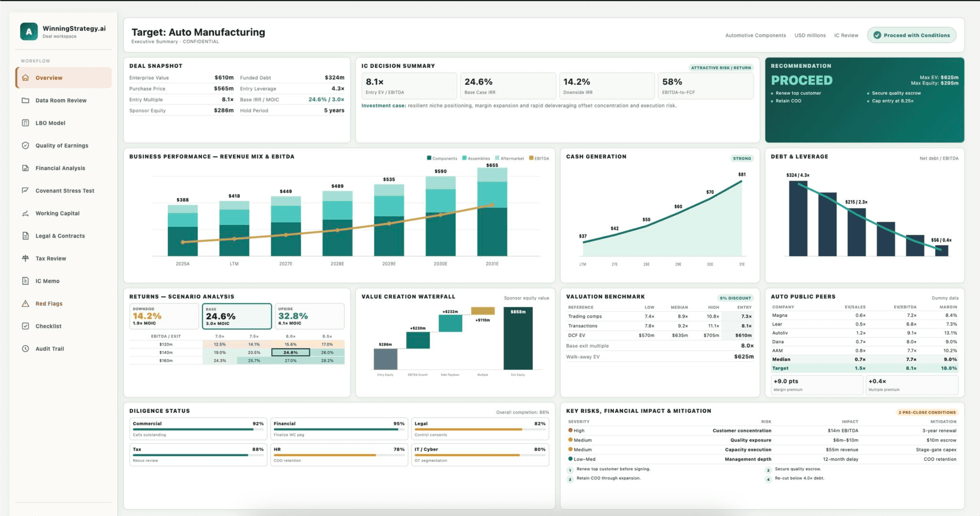Click the Legal 82% progress bar

click(480, 429)
